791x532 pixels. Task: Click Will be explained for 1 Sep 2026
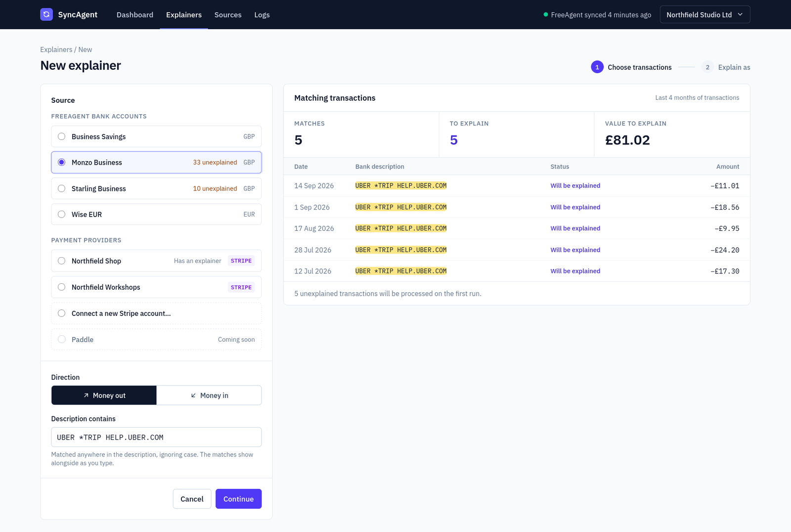[575, 207]
